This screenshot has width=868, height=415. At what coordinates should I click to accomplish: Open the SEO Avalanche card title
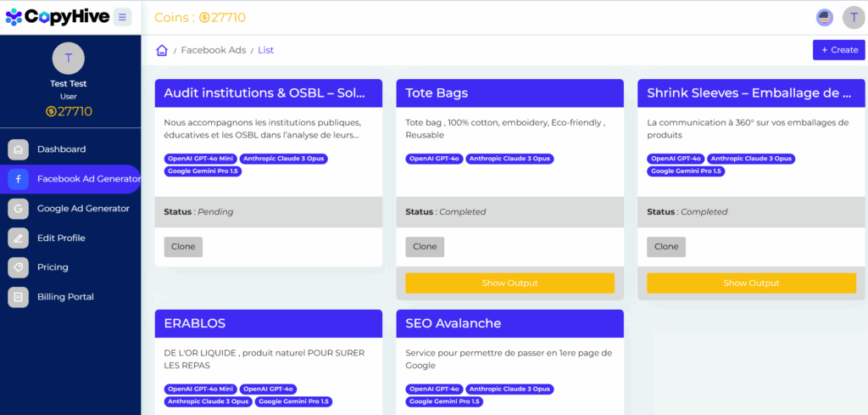[x=453, y=323]
